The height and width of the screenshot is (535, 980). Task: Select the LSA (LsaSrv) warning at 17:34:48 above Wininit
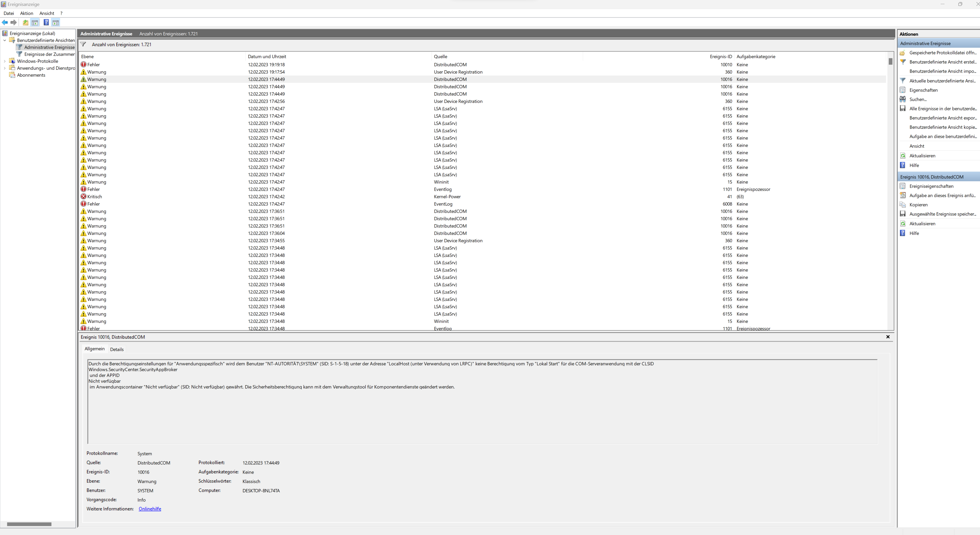[482, 314]
